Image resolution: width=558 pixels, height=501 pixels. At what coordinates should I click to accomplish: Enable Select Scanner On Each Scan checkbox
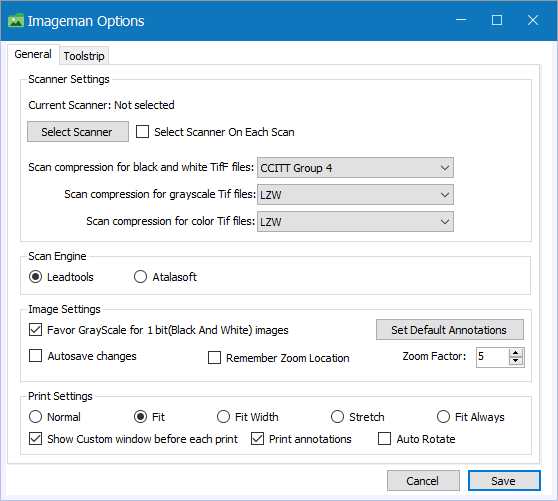click(x=142, y=132)
